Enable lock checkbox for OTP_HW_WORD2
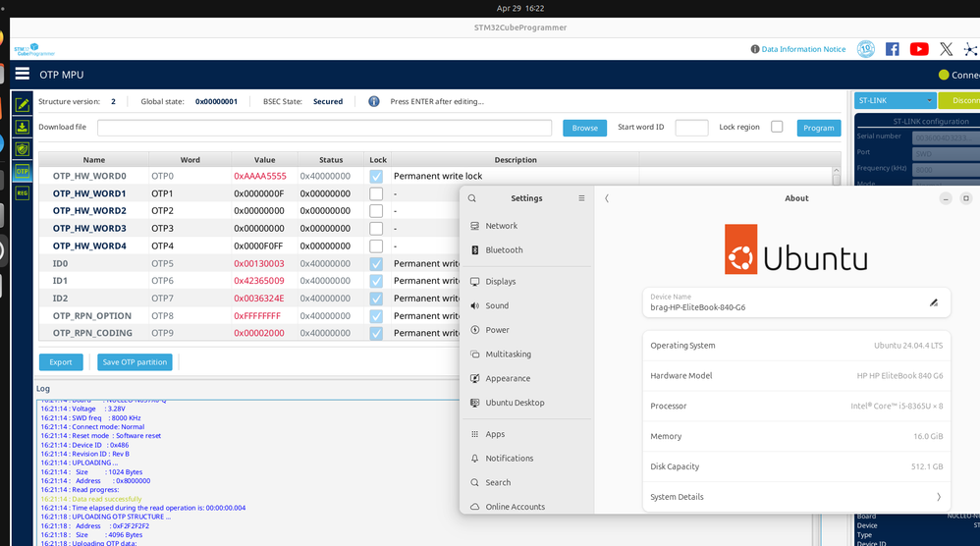 tap(376, 211)
